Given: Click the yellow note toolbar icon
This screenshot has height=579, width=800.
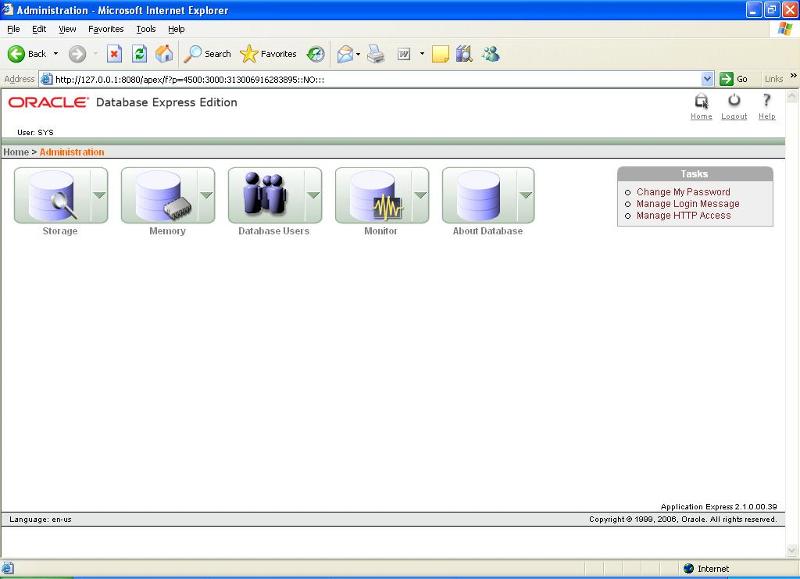Looking at the screenshot, I should click(440, 54).
